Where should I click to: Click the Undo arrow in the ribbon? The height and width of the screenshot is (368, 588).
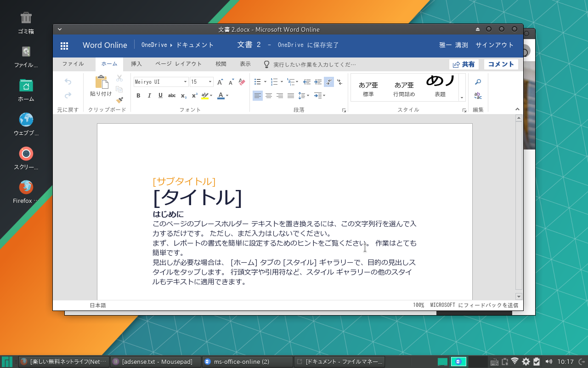tap(68, 82)
